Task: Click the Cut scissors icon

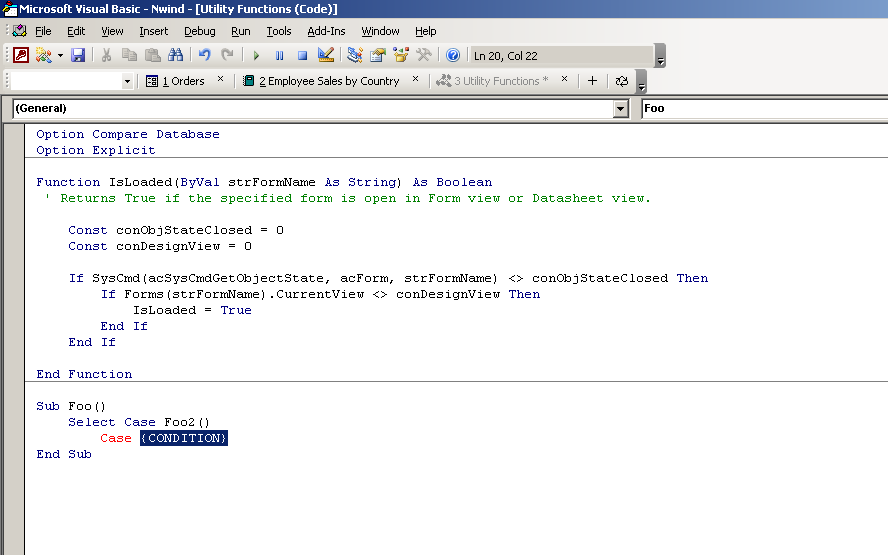Action: (x=106, y=55)
